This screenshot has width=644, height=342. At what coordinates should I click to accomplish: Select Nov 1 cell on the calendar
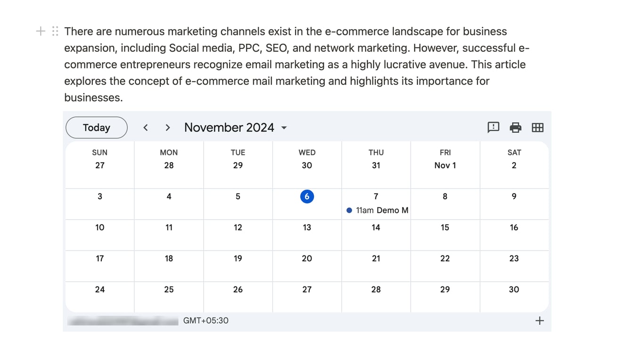[445, 165]
